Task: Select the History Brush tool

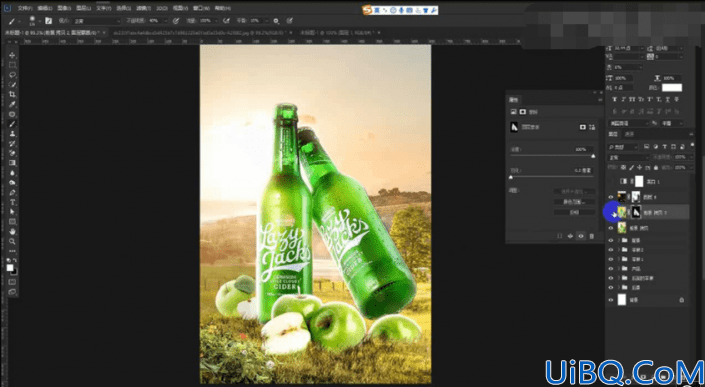Action: (13, 143)
